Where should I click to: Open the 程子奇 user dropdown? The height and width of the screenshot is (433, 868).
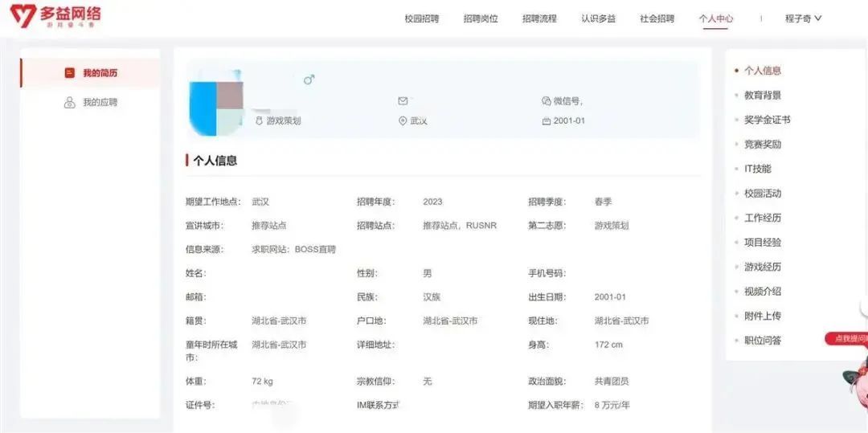[803, 18]
